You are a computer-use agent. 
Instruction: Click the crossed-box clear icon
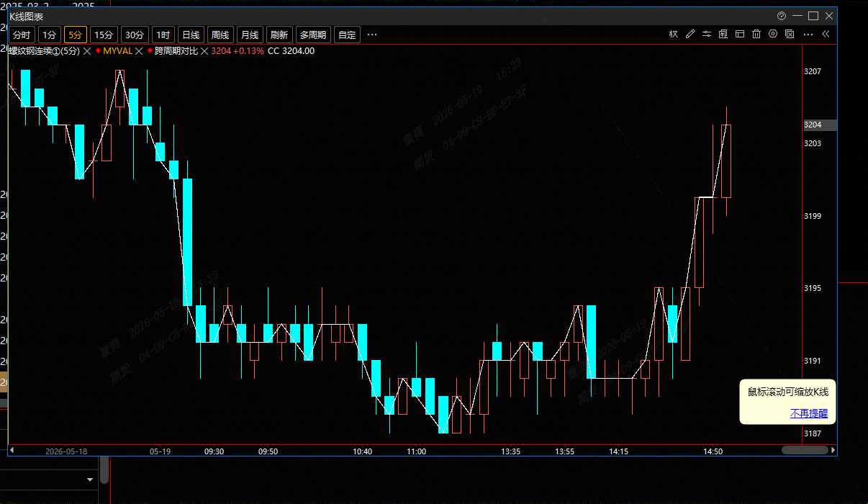pos(790,34)
